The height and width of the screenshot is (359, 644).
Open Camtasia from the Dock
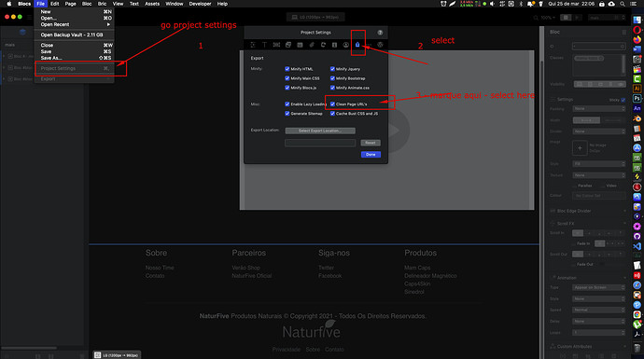click(637, 78)
